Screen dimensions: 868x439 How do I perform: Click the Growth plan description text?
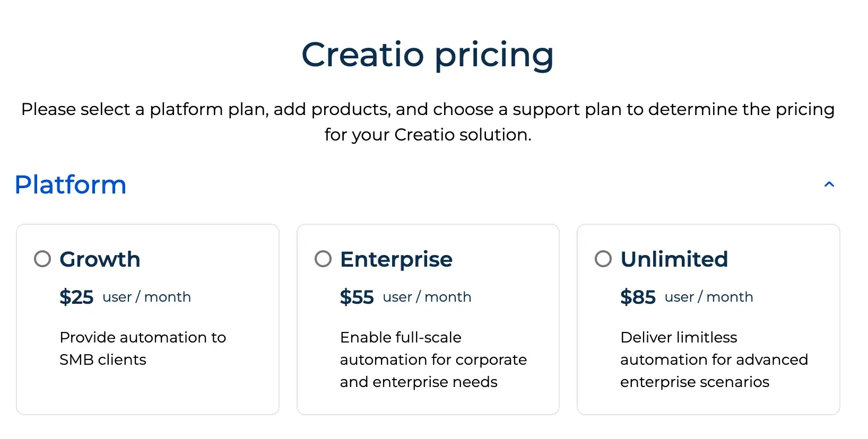click(143, 348)
